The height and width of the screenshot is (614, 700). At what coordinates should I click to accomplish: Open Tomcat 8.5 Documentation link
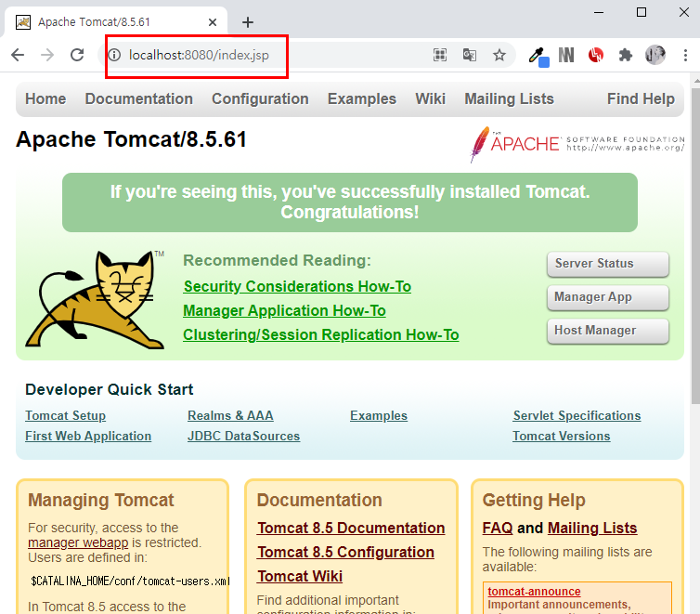tap(351, 529)
